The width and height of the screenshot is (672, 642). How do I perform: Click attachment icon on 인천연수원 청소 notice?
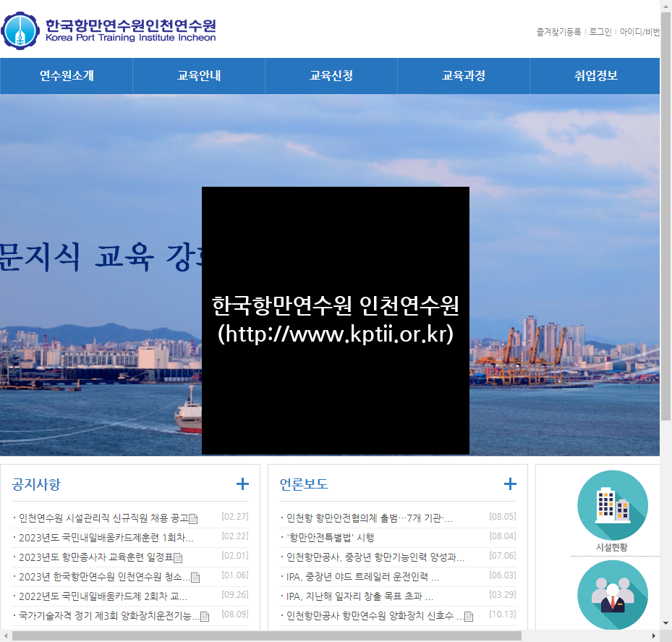(195, 578)
